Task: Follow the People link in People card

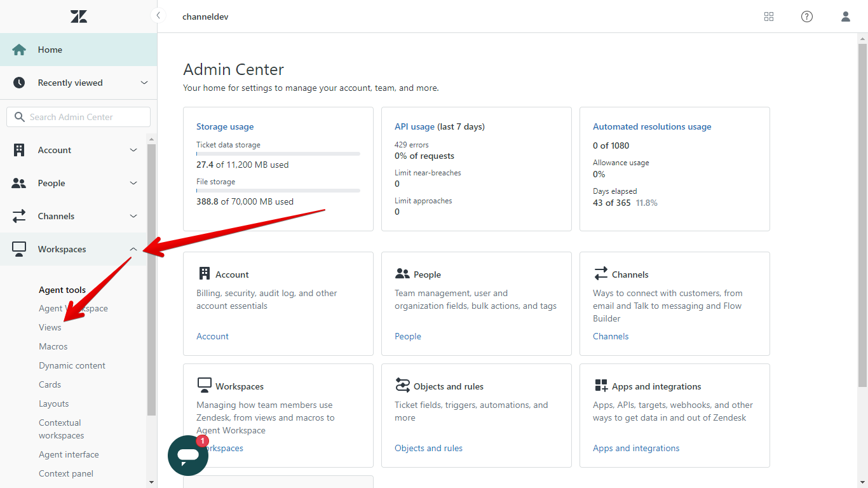Action: pos(408,336)
